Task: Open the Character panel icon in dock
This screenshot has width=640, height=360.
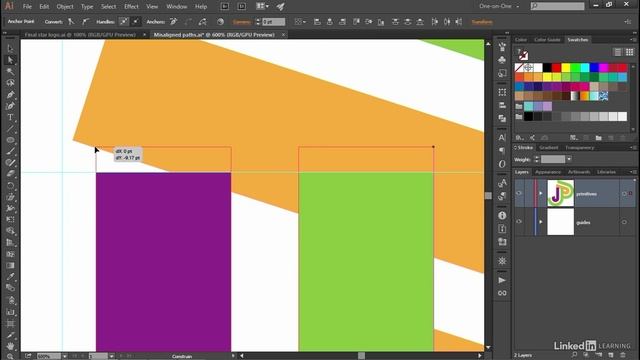Action: (502, 138)
